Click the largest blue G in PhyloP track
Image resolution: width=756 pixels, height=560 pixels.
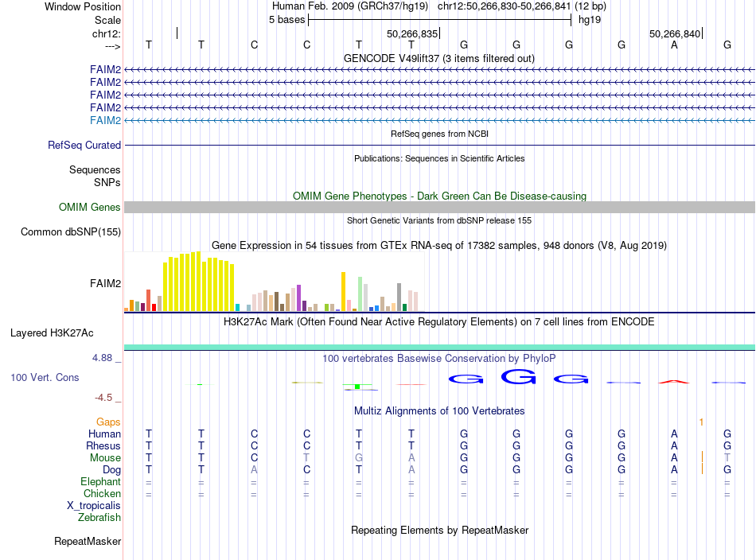pos(518,376)
